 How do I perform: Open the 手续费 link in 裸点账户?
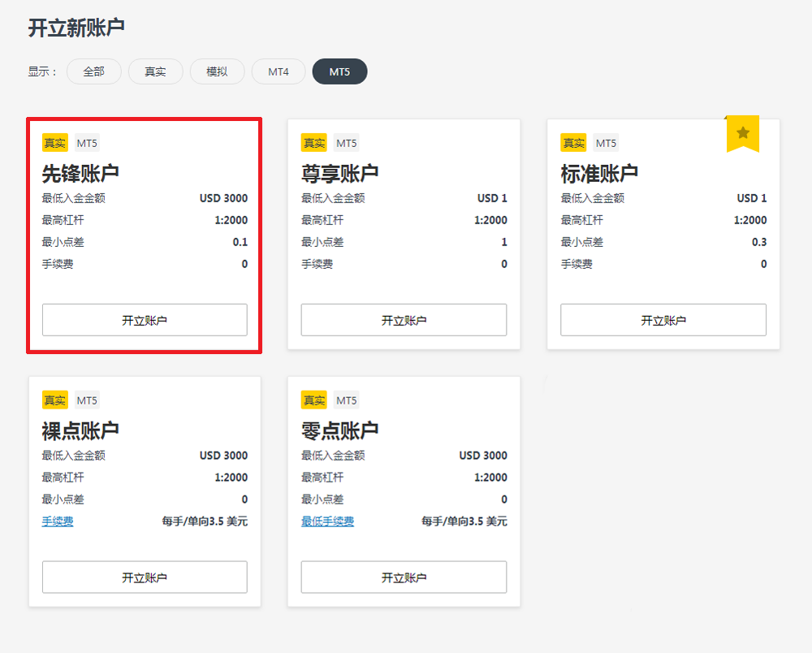58,521
